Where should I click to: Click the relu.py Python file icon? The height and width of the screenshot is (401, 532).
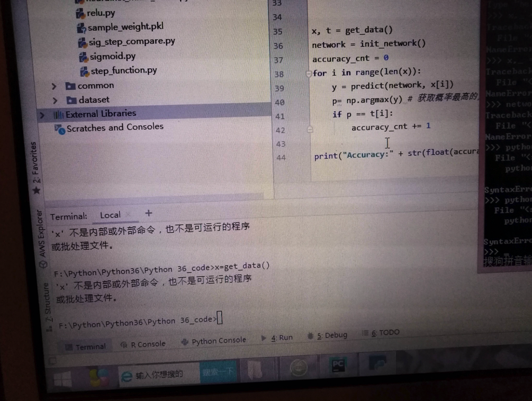pyautogui.click(x=80, y=14)
